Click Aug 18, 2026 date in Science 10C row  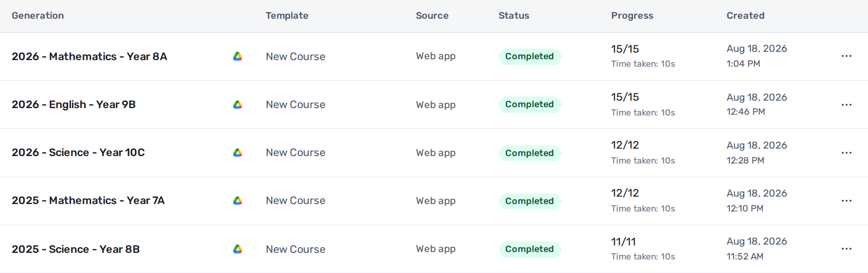point(757,146)
